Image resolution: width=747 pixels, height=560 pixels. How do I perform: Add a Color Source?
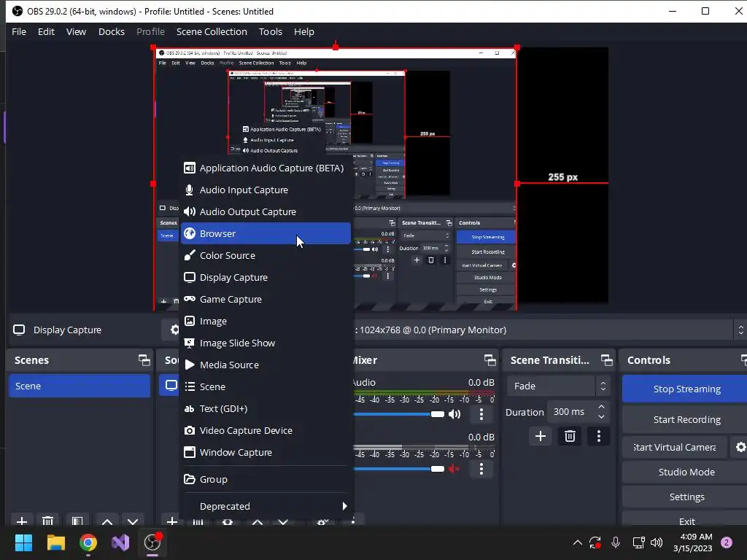coord(266,256)
